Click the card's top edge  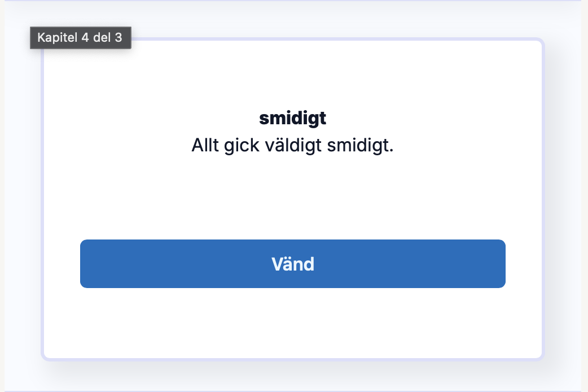292,39
